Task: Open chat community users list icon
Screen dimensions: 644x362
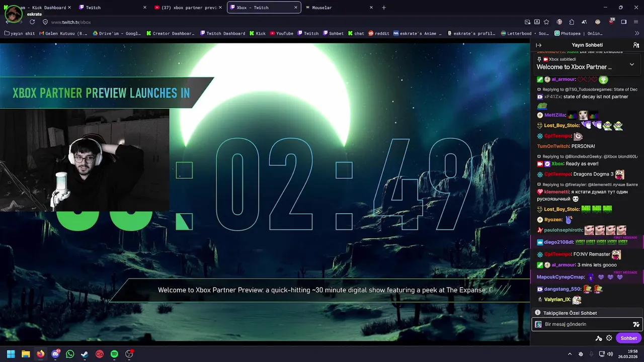Action: pos(636,45)
